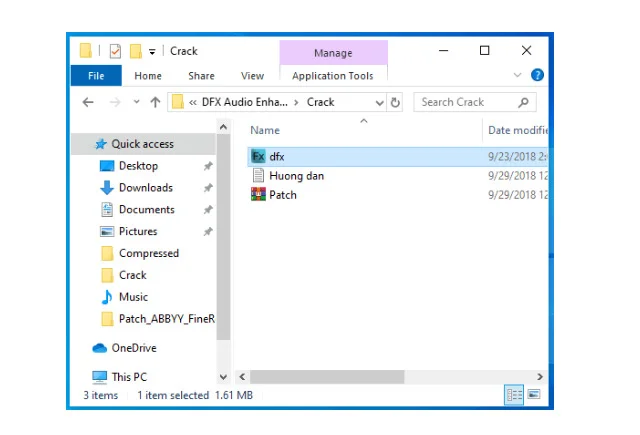Click the Refresh button beside address bar
The height and width of the screenshot is (435, 640).
(395, 102)
